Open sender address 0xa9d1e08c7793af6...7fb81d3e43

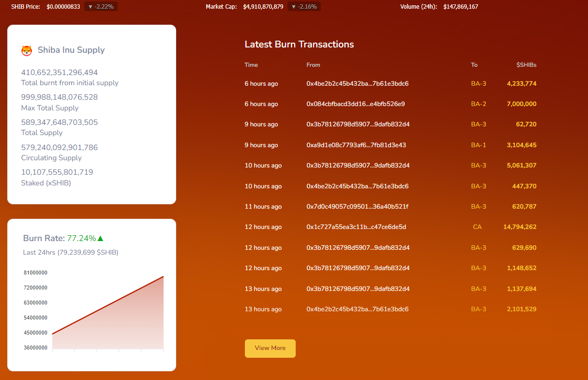(x=356, y=145)
